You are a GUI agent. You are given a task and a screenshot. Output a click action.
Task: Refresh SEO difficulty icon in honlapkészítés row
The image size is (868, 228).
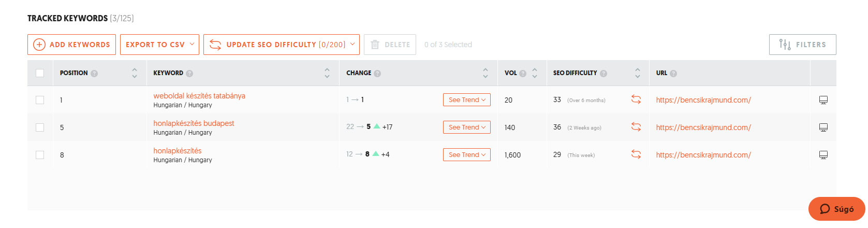pyautogui.click(x=636, y=154)
